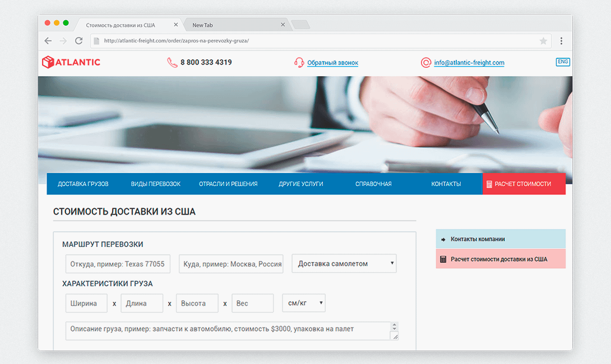Viewport: 611px width, 364px height.
Task: Switch to the New Tab tab
Action: click(236, 25)
